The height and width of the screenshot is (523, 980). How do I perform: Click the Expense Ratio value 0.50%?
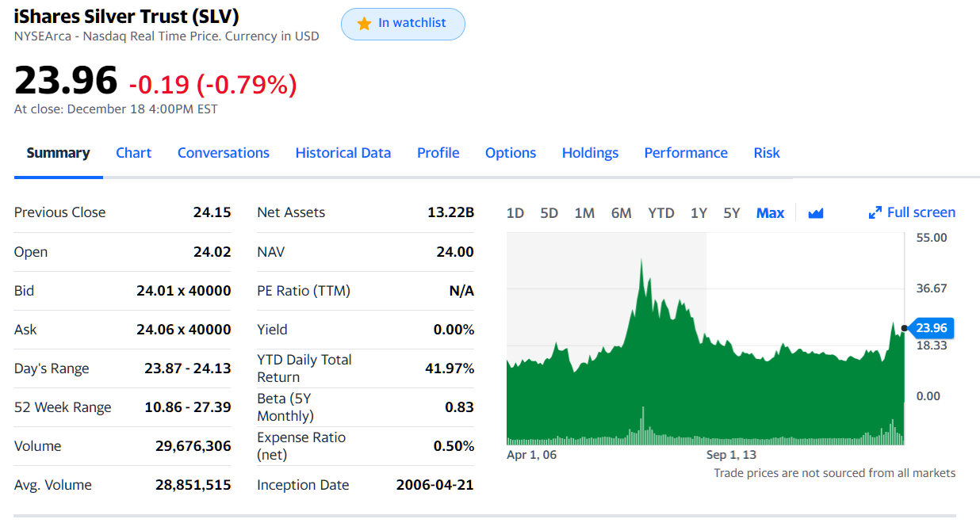[x=454, y=446]
